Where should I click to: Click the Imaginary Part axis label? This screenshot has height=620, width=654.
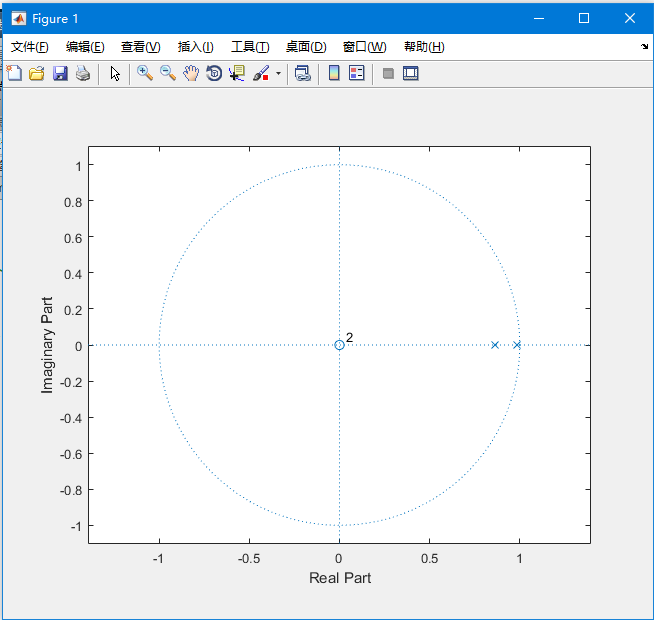tap(47, 345)
